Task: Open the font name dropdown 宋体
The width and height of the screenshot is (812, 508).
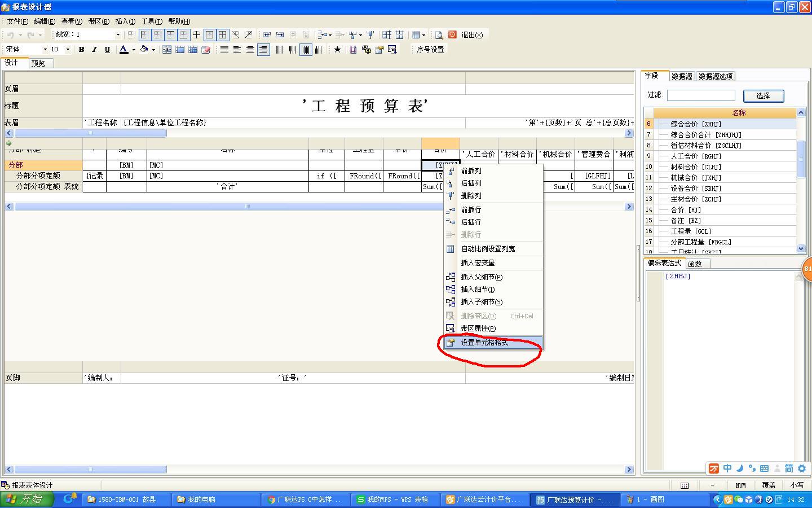Action: coord(45,50)
